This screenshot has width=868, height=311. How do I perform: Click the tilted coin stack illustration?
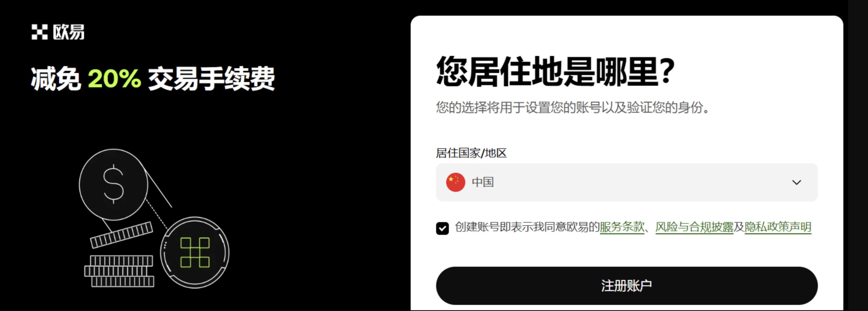[121, 235]
